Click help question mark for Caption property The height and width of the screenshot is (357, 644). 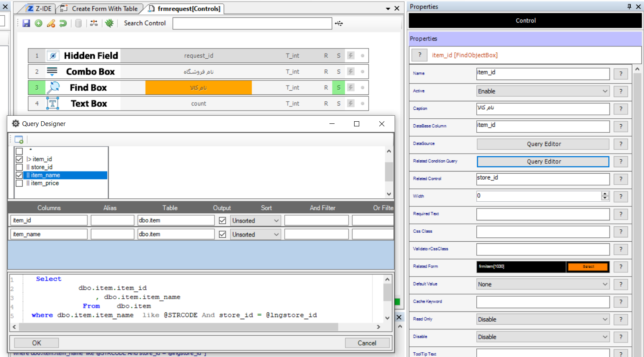(x=621, y=109)
